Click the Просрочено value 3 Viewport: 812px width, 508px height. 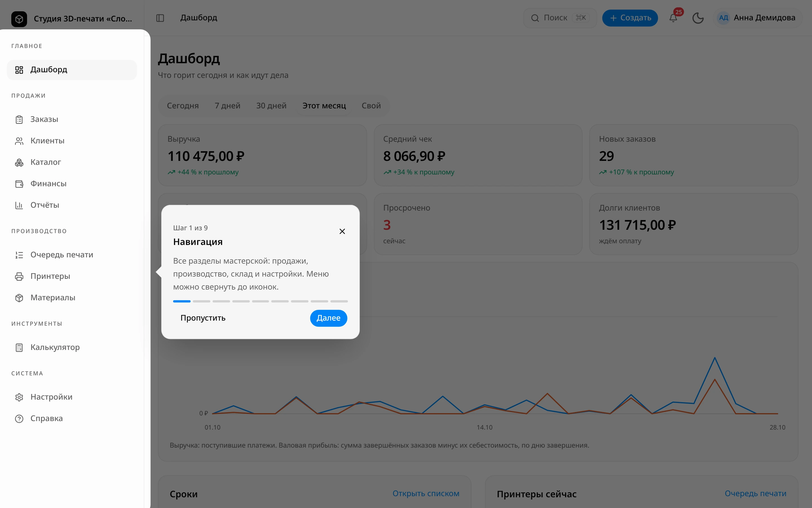tap(387, 225)
